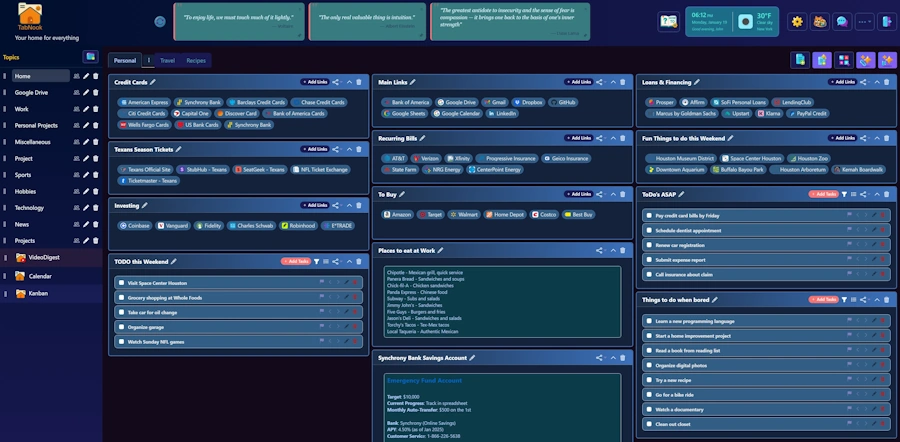This screenshot has width=900, height=442.
Task: Check Learn a new programming language
Action: pos(649,321)
